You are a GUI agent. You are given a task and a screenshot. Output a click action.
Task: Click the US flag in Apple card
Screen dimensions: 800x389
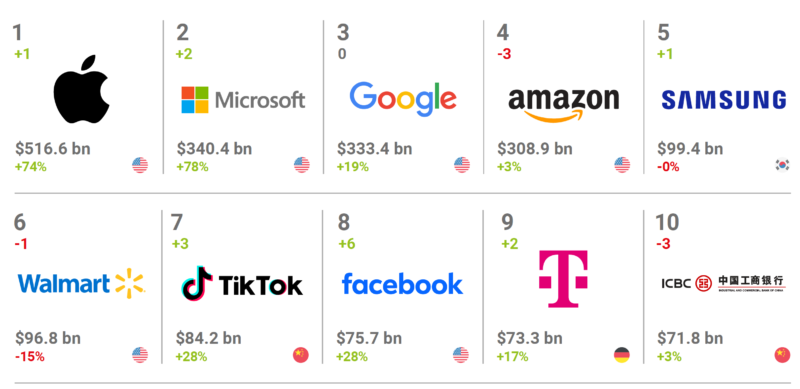(140, 165)
